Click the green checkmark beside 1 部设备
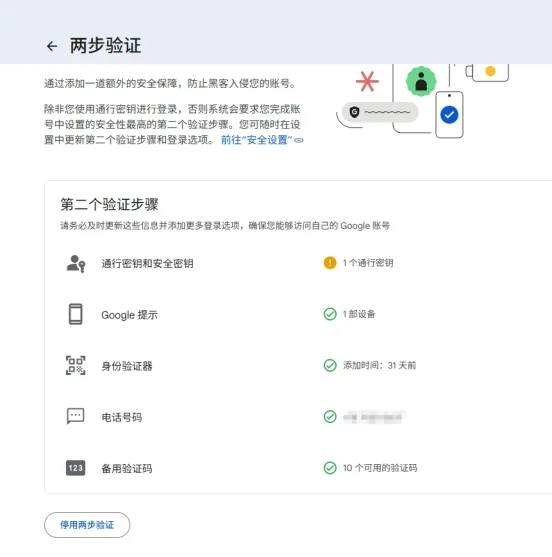Viewport: 552px width, 557px height. 330,314
